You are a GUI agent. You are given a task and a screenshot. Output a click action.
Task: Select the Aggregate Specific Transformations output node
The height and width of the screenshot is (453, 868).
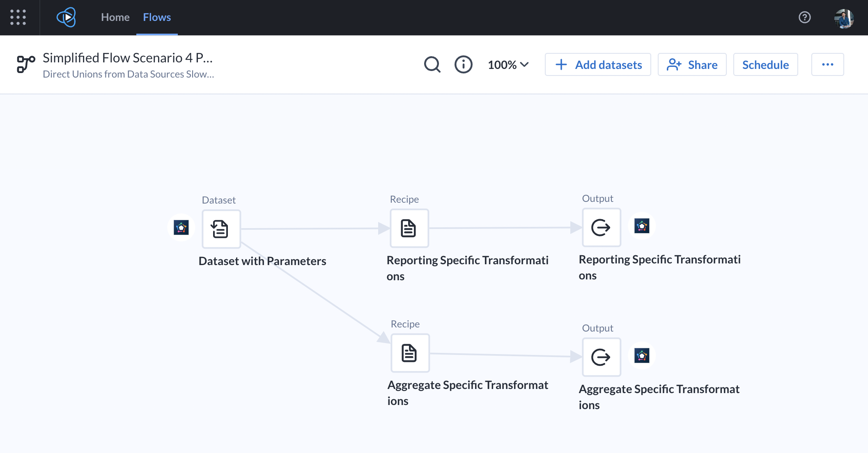coord(601,357)
